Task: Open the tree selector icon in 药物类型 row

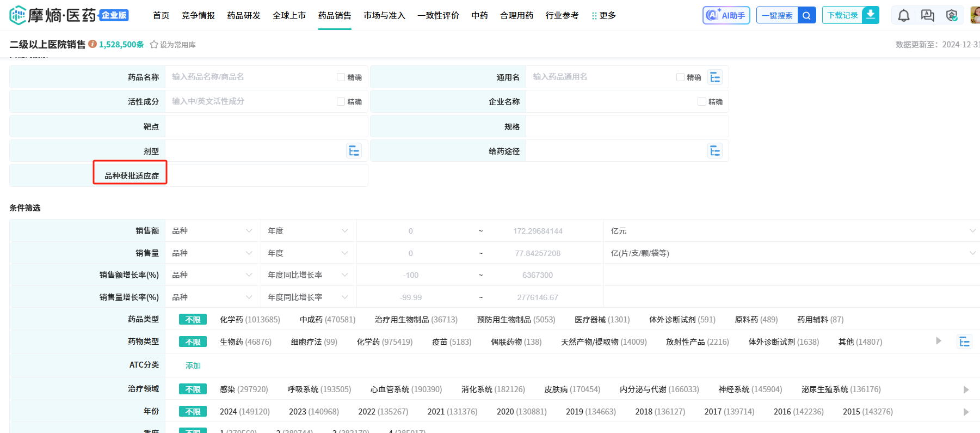Action: point(964,341)
